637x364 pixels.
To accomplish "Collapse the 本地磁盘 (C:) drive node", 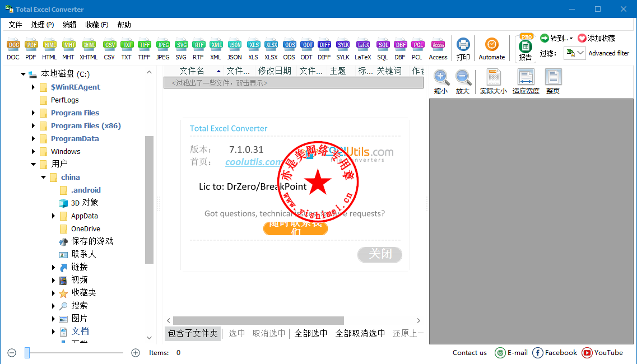I will [23, 74].
